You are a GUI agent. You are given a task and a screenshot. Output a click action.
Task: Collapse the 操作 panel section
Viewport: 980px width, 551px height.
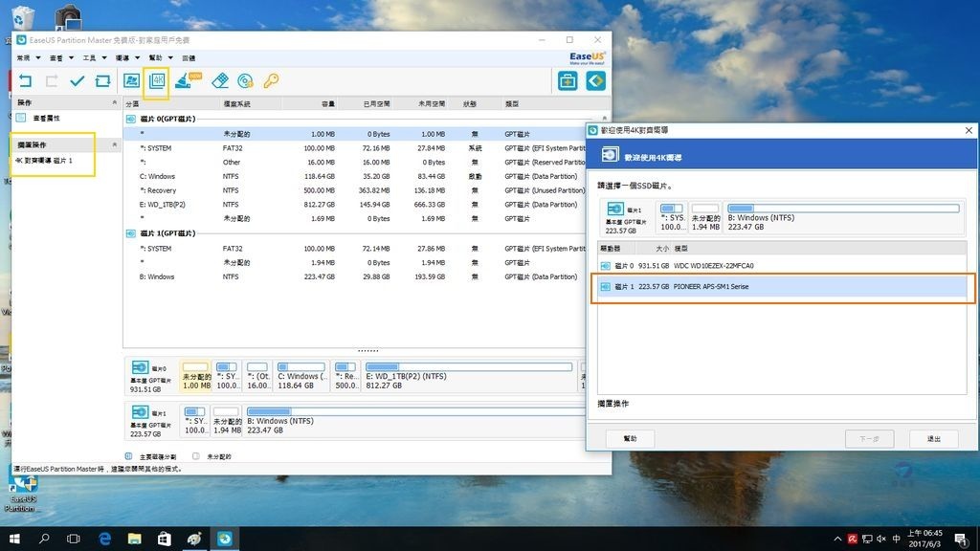click(x=115, y=102)
